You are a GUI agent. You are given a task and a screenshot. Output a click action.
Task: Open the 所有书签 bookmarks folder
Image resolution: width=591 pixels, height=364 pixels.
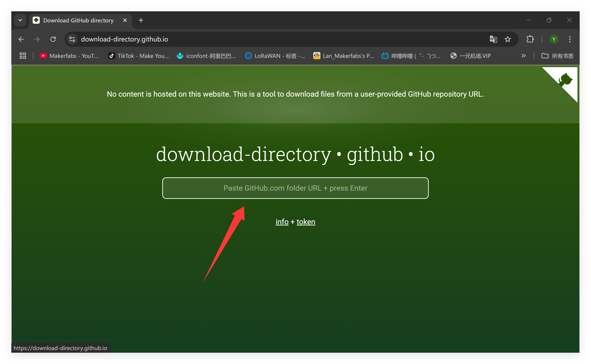[557, 56]
